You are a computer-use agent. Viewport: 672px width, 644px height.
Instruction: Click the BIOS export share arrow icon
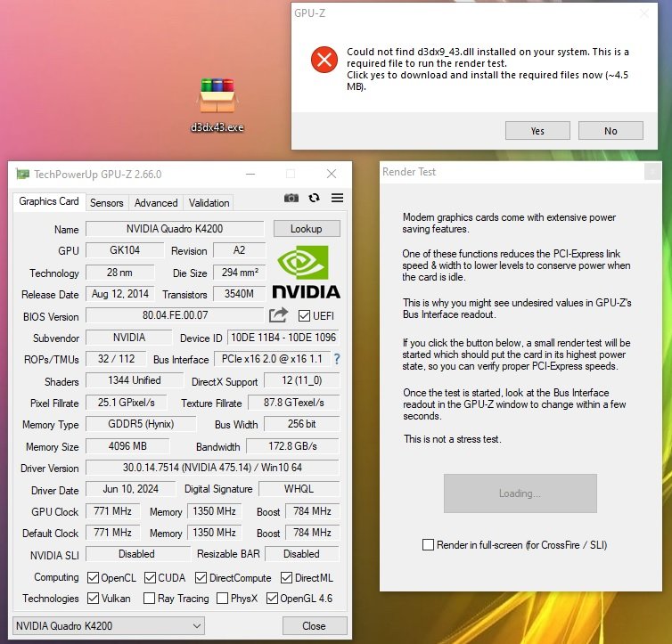[278, 315]
